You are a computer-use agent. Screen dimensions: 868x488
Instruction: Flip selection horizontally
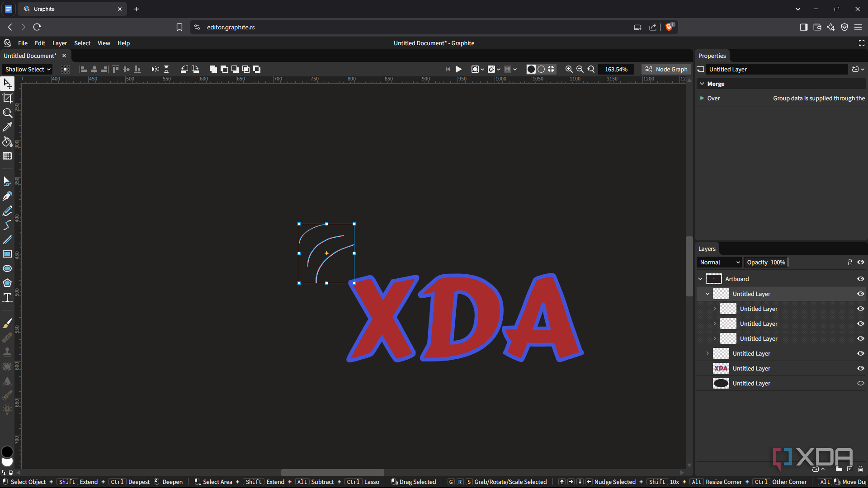[156, 69]
